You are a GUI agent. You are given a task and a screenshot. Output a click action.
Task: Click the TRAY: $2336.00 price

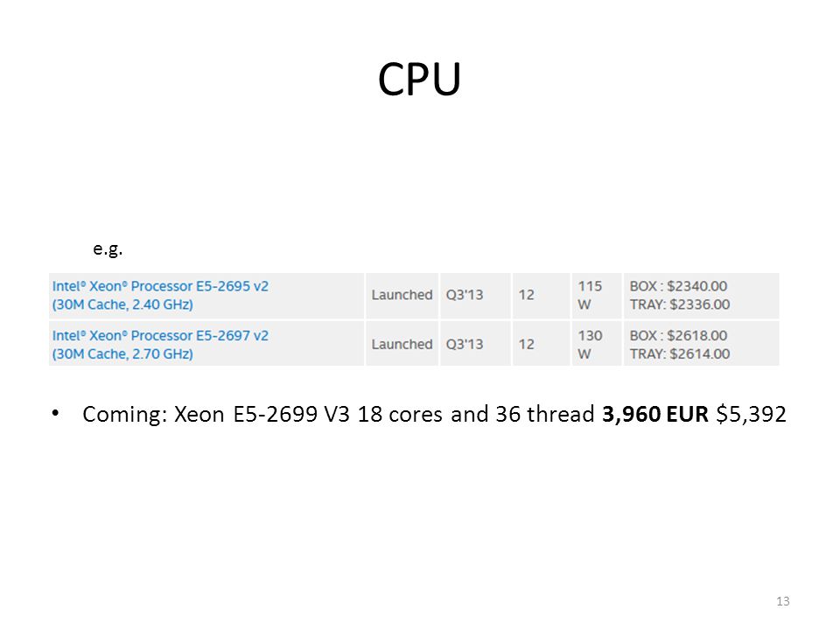click(x=679, y=304)
